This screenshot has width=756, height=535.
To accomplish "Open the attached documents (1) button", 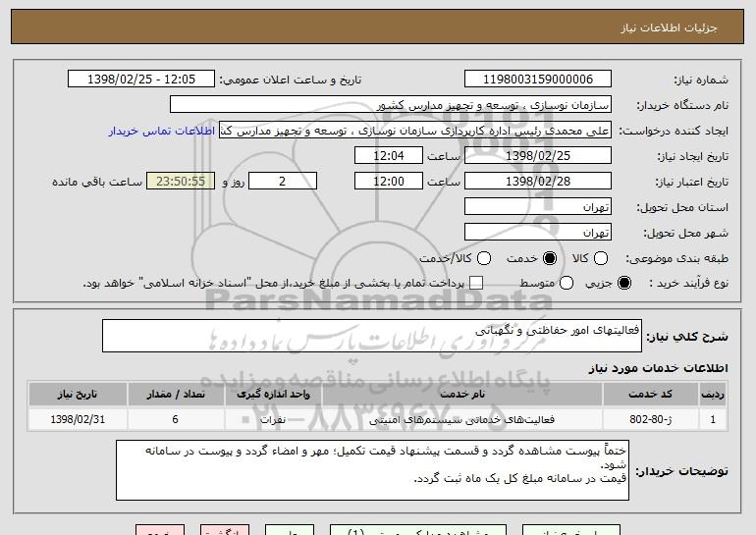I will (x=418, y=530).
